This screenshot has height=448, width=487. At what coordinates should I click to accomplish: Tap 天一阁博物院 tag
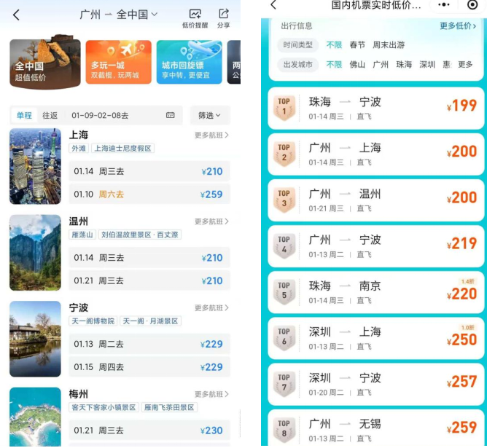tap(93, 321)
